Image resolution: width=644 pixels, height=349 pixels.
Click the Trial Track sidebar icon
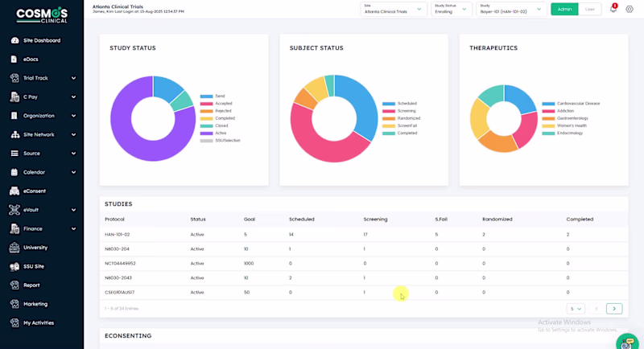click(x=14, y=78)
